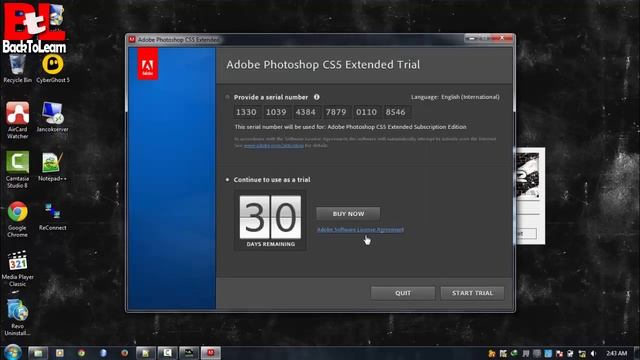Select the 'Provide a serial number' option
Image resolution: width=640 pixels, height=360 pixels.
227,97
